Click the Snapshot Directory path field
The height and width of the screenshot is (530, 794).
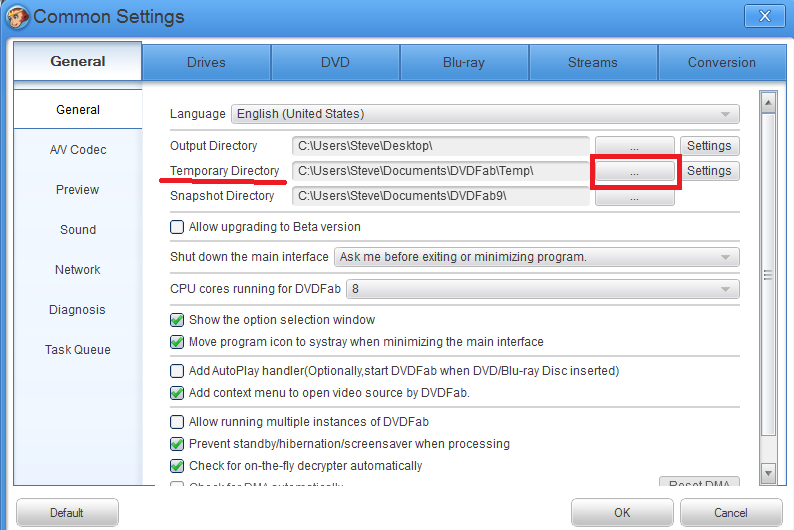click(x=441, y=195)
